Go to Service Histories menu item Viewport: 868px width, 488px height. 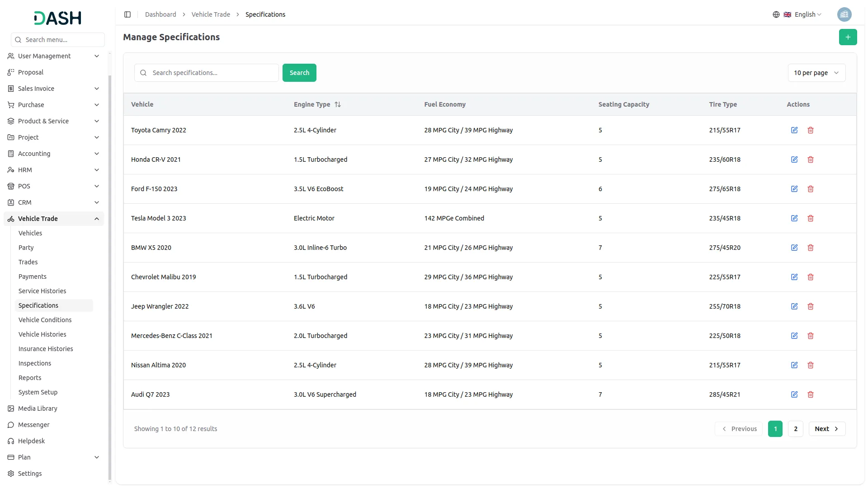[42, 291]
